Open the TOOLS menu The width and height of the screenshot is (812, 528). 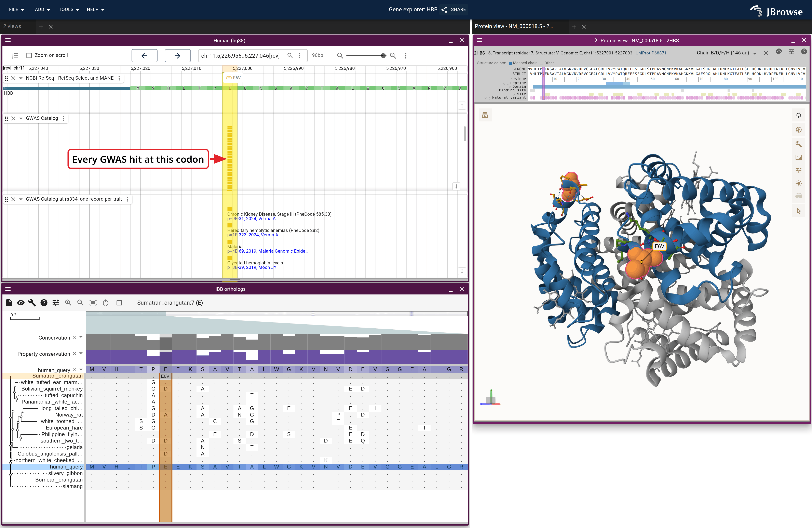[69, 10]
